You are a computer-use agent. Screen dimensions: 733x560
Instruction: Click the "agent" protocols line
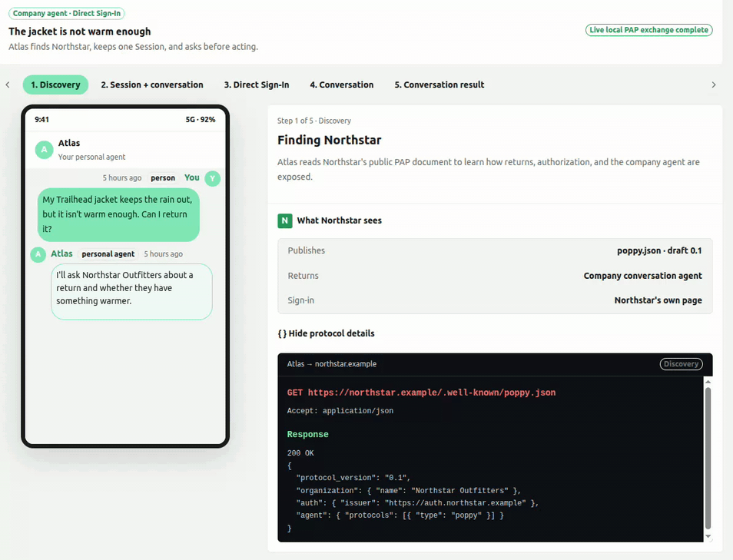tap(400, 515)
